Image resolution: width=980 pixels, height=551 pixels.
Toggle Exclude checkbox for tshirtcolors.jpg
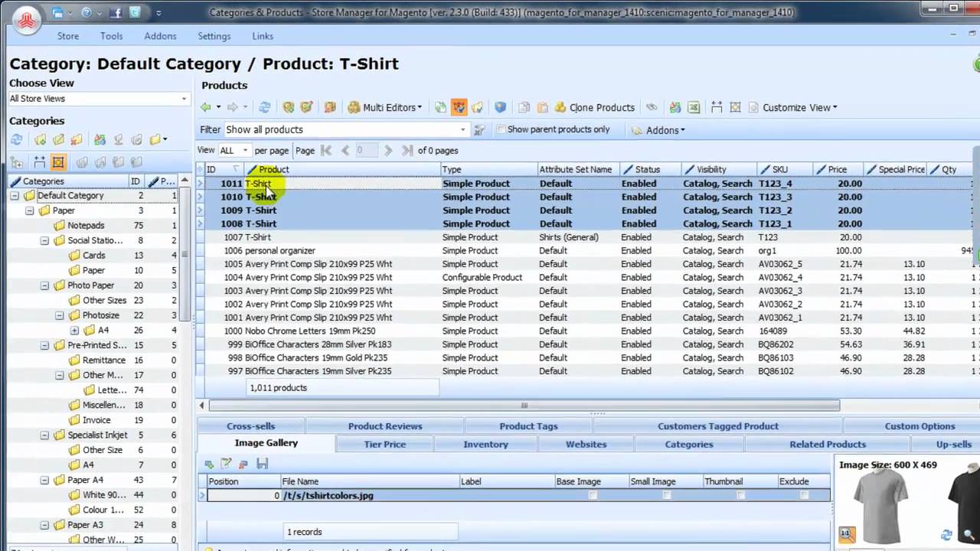[804, 496]
